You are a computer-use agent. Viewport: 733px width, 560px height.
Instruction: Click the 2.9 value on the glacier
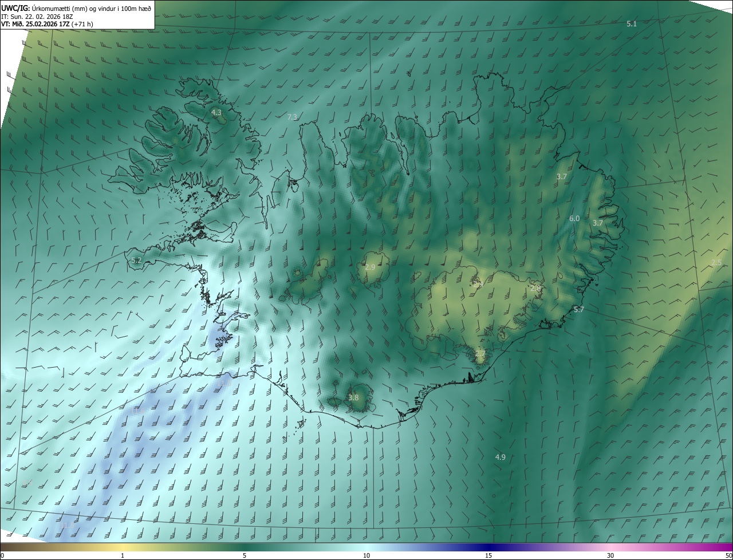point(370,267)
